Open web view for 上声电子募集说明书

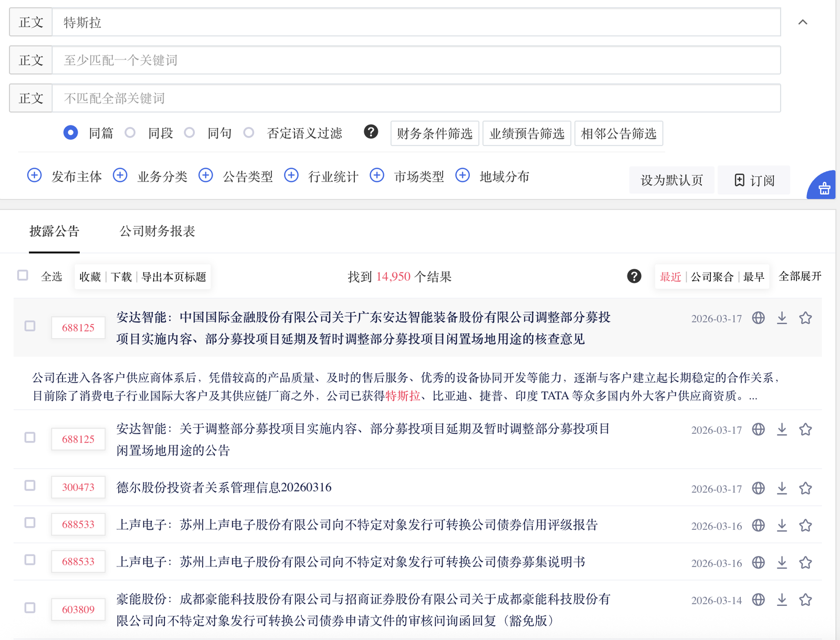pos(758,563)
